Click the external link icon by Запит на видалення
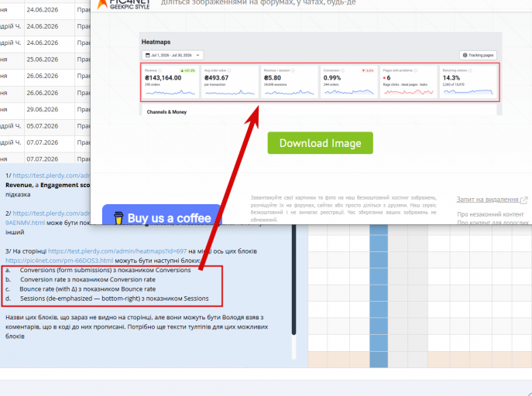Screen dimensions: 532x396 pyautogui.click(x=523, y=200)
